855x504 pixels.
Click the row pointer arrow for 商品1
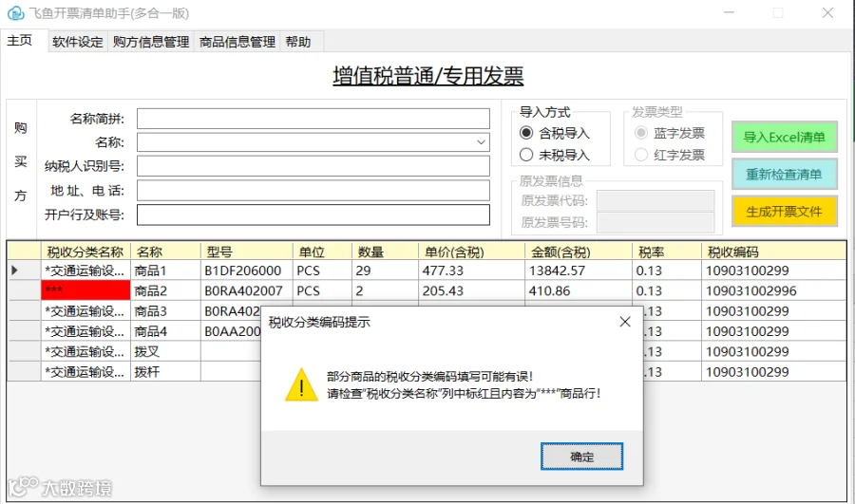click(x=14, y=271)
